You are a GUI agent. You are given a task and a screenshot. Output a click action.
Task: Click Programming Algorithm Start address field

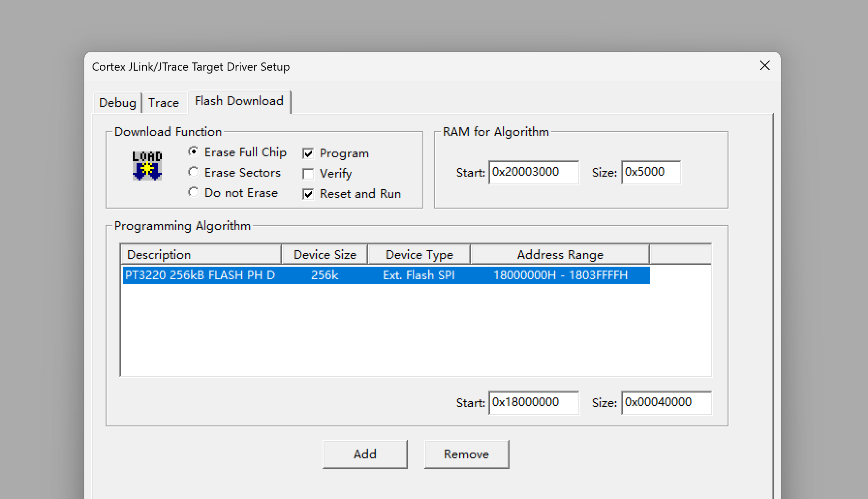tap(533, 403)
